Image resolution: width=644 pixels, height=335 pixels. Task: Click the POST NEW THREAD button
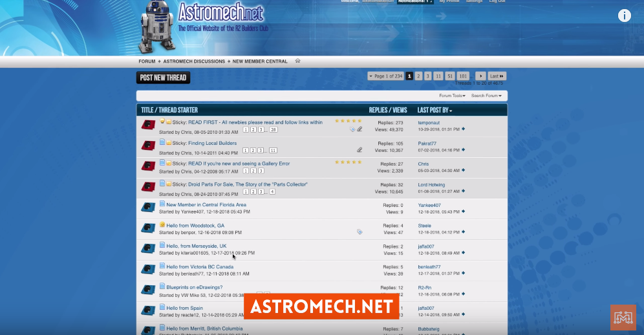[163, 78]
